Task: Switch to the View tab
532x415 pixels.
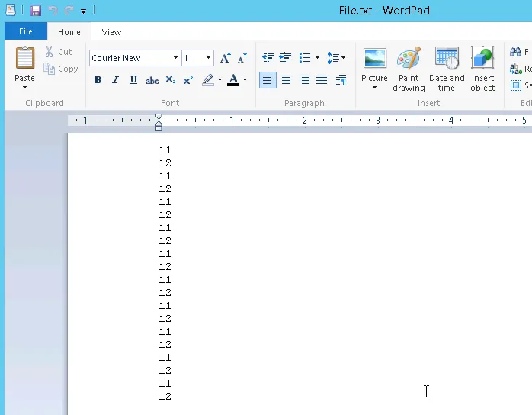Action: [x=111, y=32]
